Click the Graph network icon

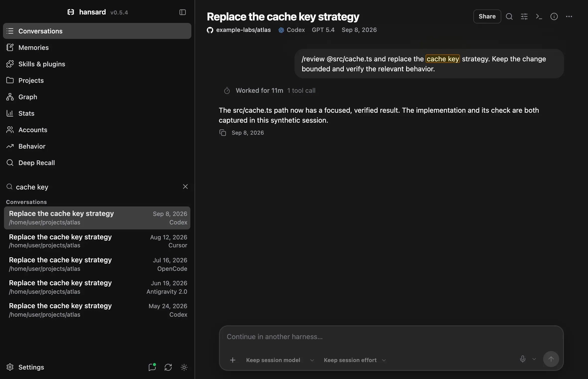[10, 97]
